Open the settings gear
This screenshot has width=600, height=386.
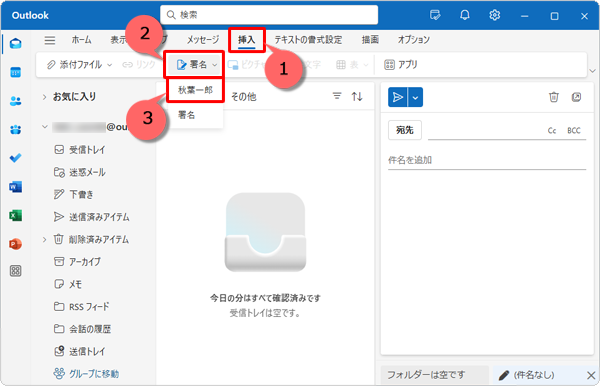point(494,15)
